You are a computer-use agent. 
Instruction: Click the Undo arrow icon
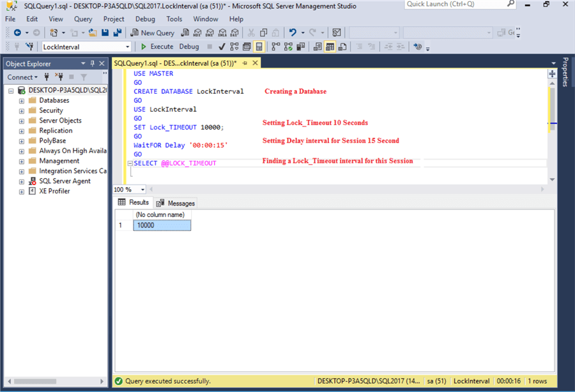pyautogui.click(x=293, y=32)
